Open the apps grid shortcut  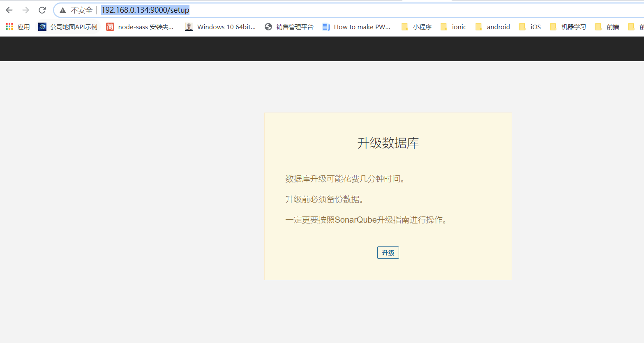coord(18,27)
